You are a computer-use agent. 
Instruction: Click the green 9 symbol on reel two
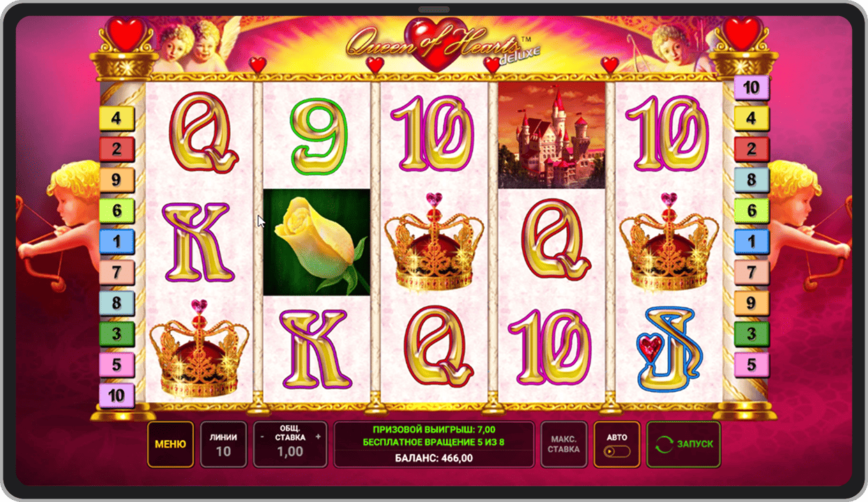[x=317, y=136]
